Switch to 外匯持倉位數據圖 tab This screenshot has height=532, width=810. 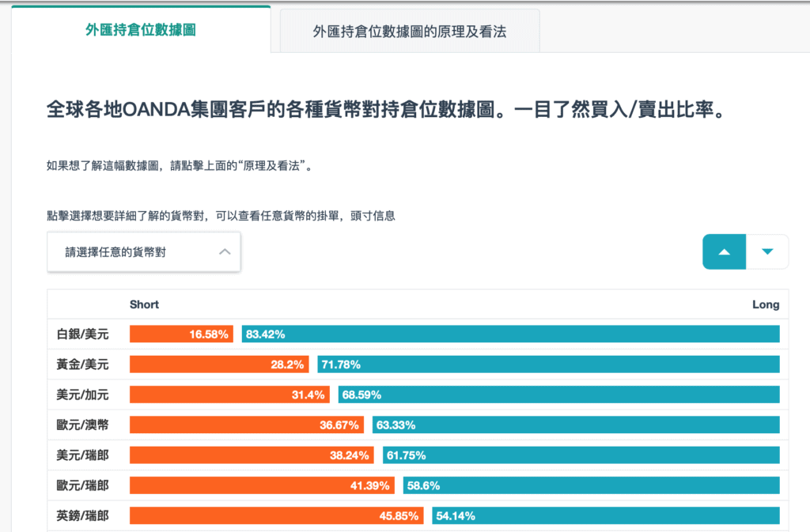coord(141,29)
